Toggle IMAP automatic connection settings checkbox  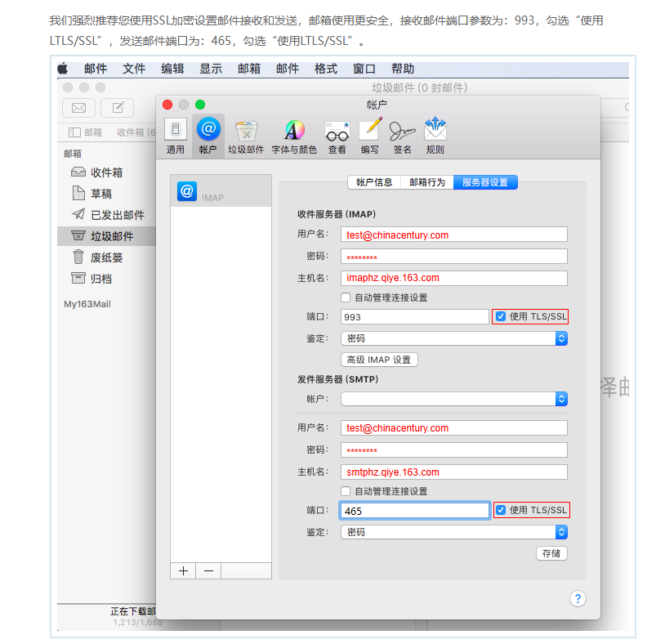346,297
